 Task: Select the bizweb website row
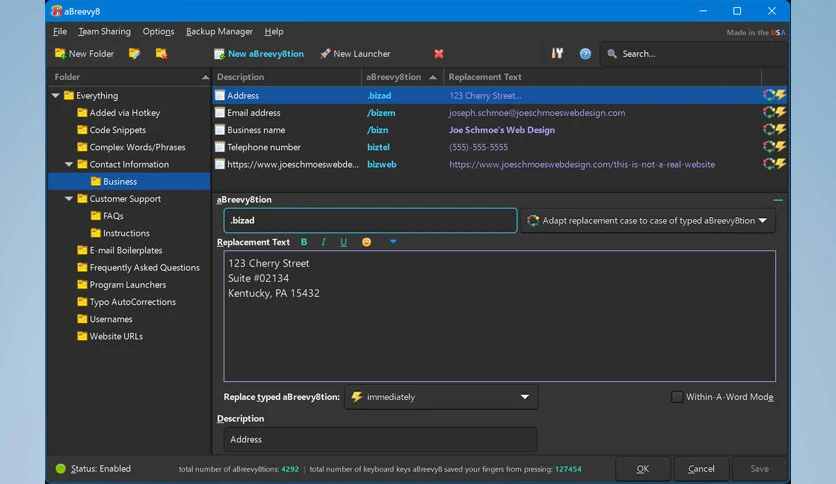[x=500, y=164]
